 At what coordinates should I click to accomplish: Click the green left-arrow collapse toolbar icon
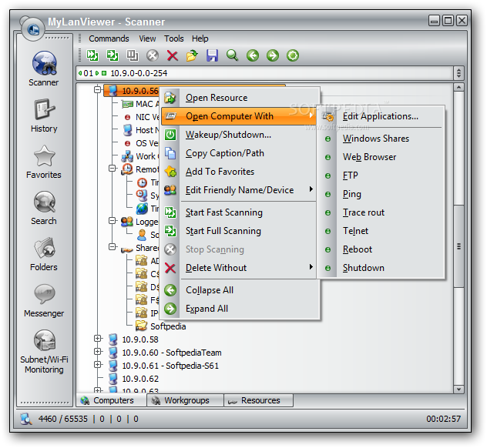tap(253, 56)
